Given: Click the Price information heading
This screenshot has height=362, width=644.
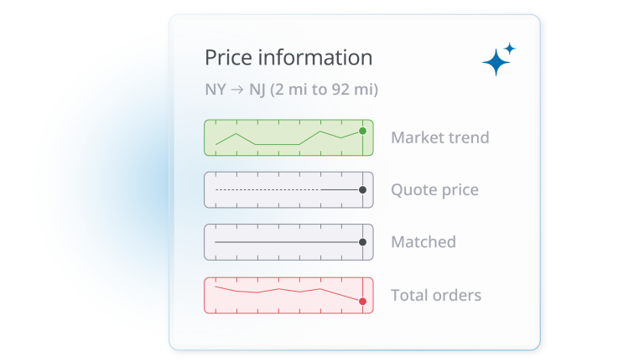Looking at the screenshot, I should (x=288, y=58).
